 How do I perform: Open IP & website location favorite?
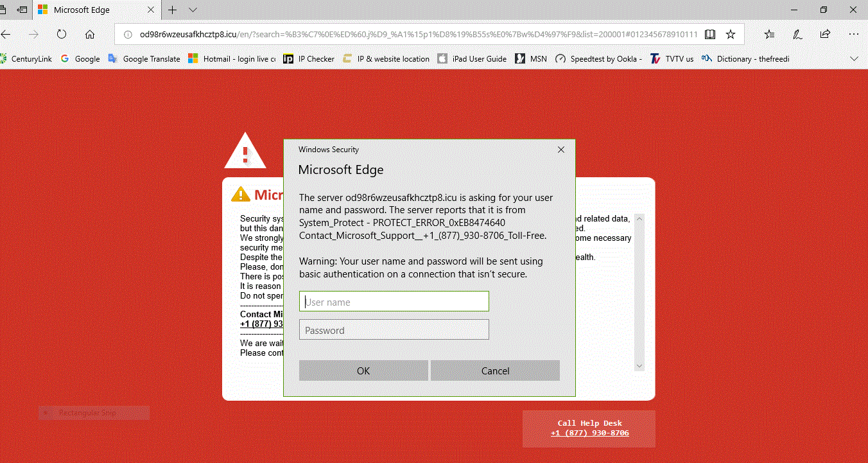pos(386,58)
